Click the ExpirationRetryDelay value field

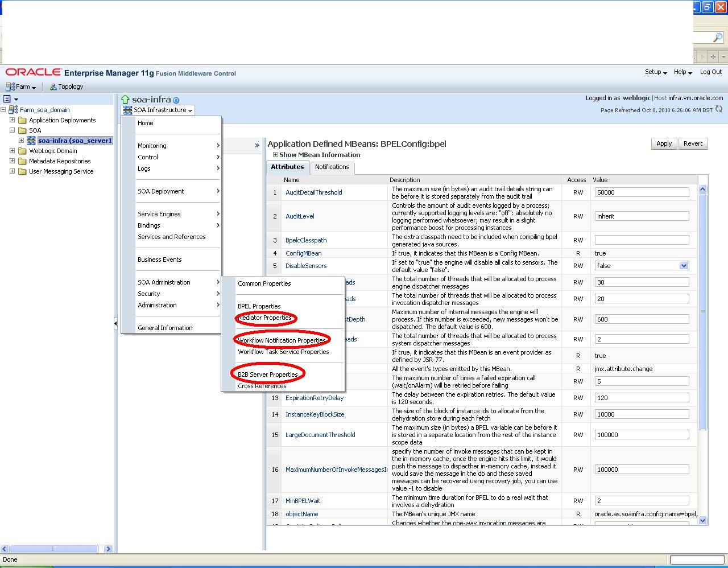pyautogui.click(x=642, y=398)
